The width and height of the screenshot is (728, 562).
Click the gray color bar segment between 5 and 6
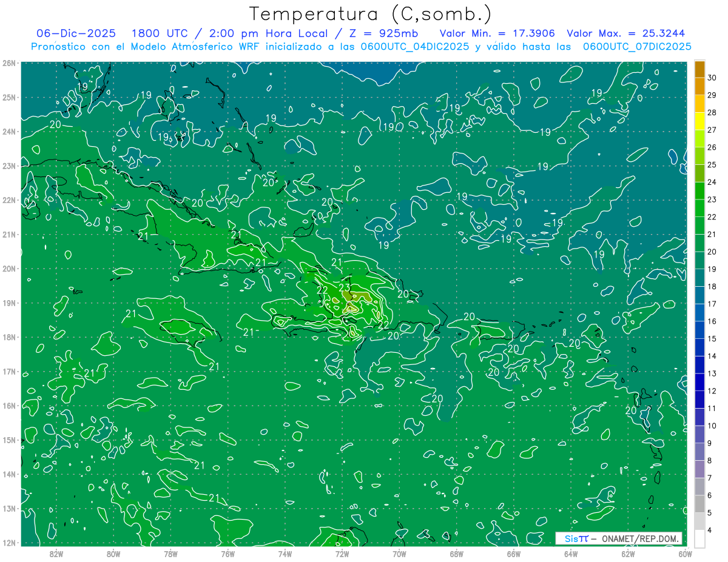[699, 504]
